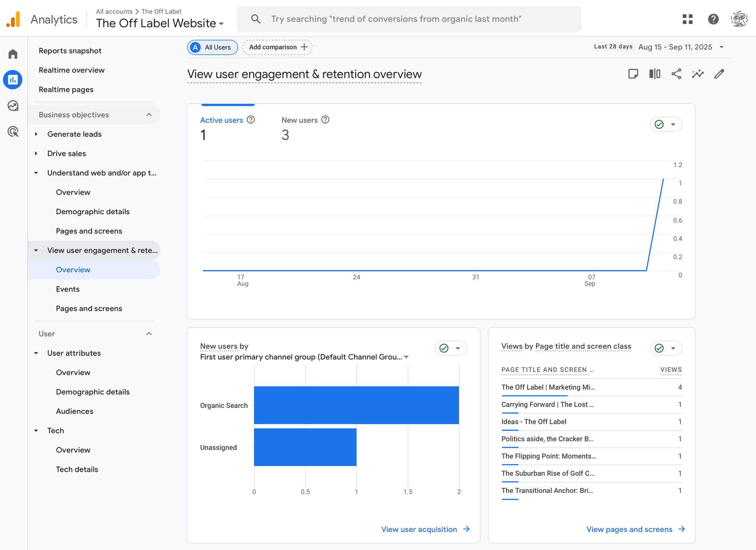
Task: Open the Reports section icon
Action: pyautogui.click(x=13, y=80)
